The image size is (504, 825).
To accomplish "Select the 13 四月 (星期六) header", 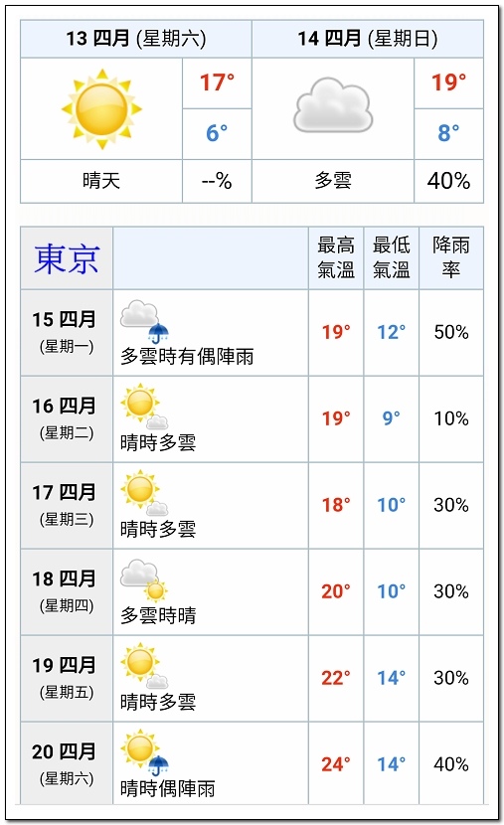I will pos(136,39).
